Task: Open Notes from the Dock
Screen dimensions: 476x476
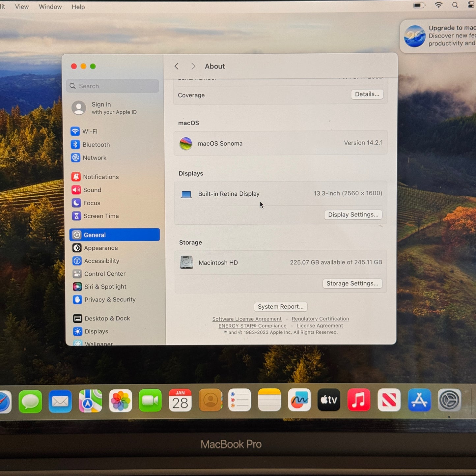Action: pos(269,400)
